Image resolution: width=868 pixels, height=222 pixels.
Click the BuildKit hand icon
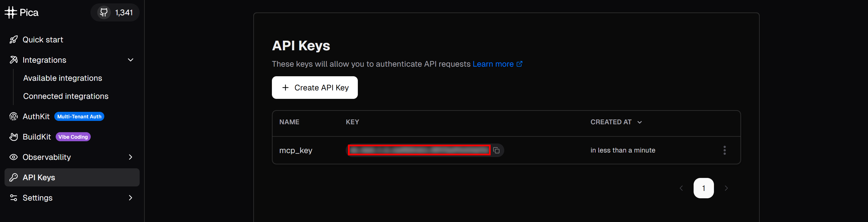14,137
